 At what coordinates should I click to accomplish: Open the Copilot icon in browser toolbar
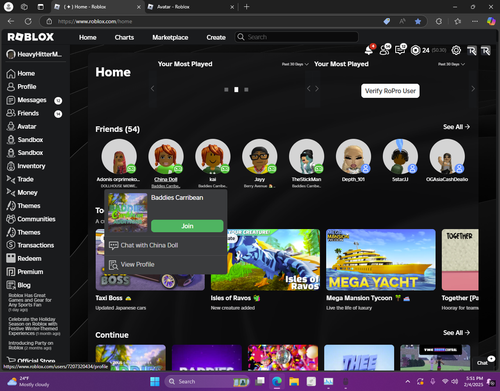491,21
